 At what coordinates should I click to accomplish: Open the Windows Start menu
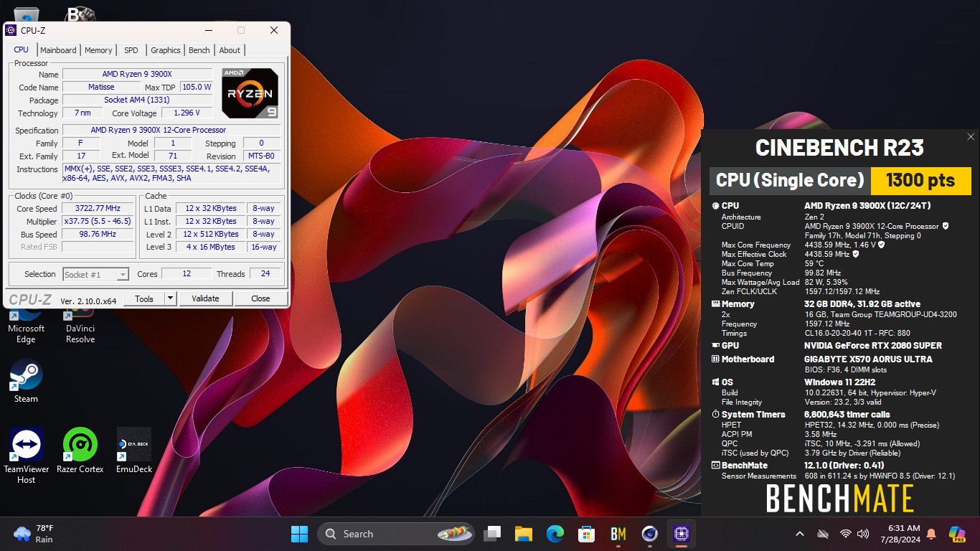pos(299,534)
